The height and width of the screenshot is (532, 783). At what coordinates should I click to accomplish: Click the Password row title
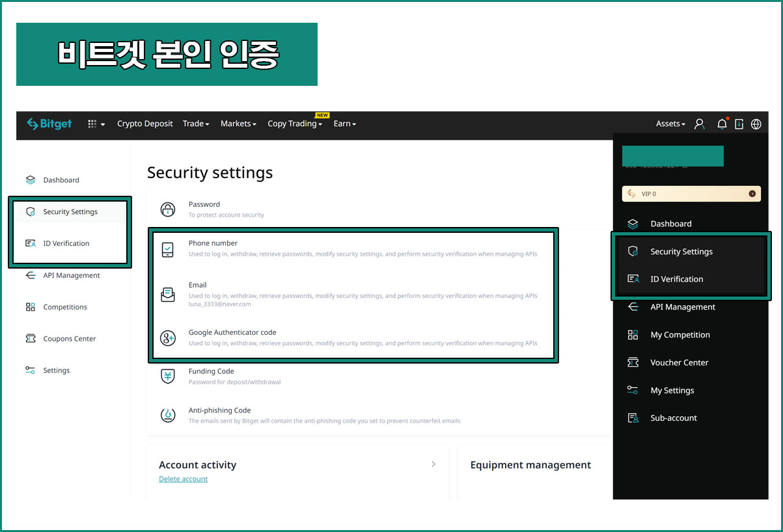(204, 204)
